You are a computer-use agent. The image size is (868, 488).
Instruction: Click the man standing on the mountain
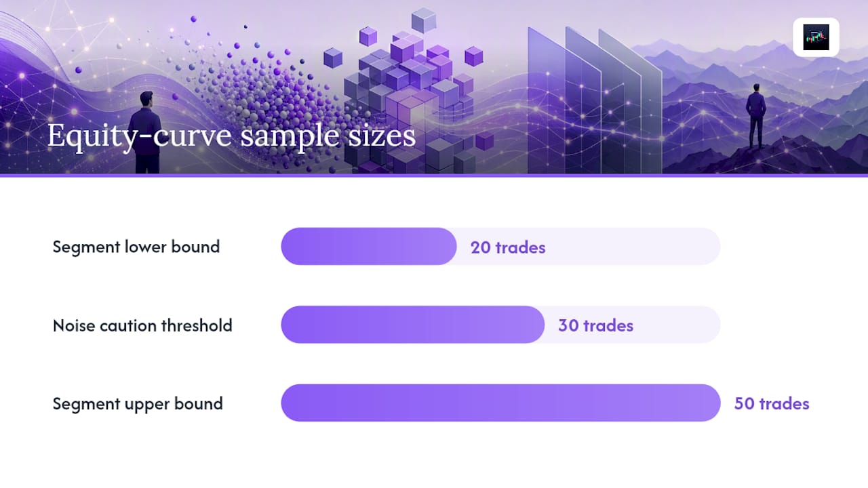pos(756,116)
